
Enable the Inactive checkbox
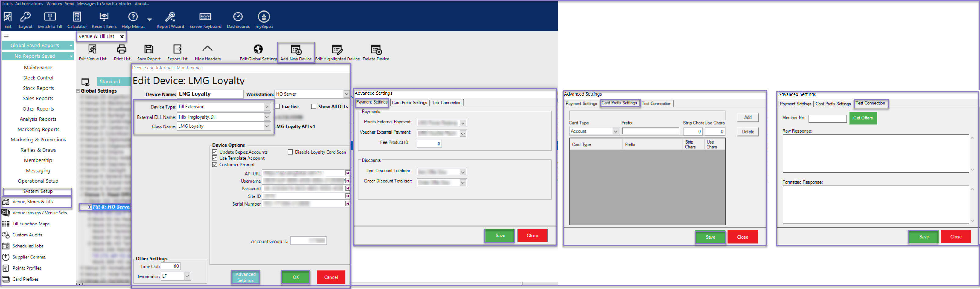[x=277, y=107]
